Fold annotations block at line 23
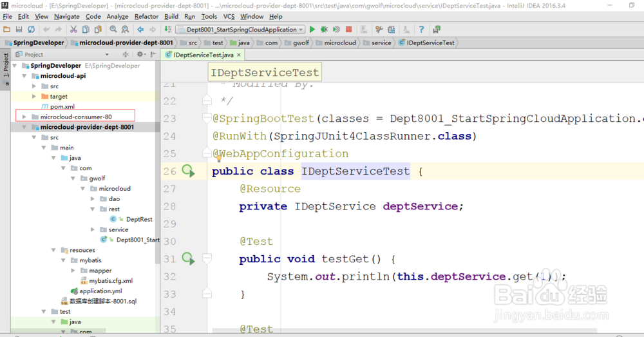 click(207, 119)
